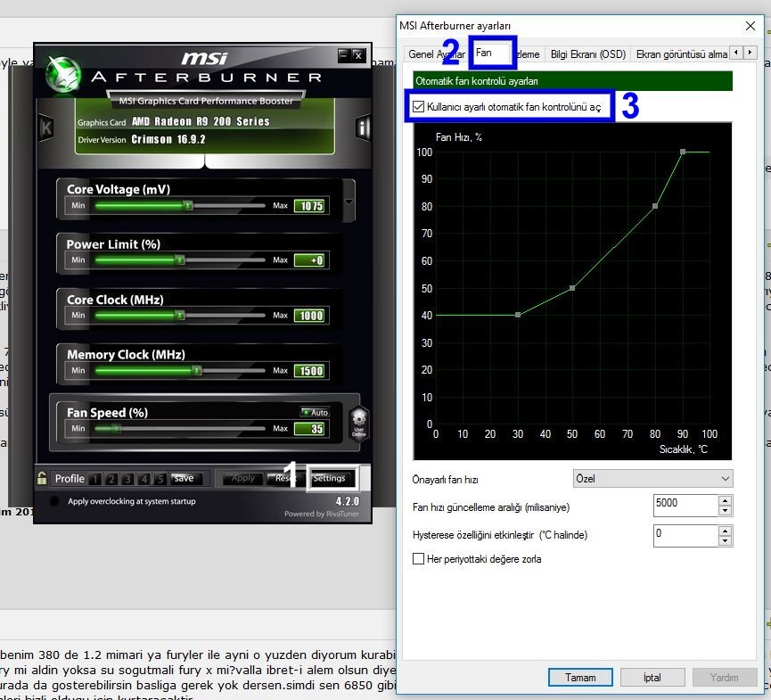Select the fan curve point at 50°C
Screen dimensions: 771x700
click(x=572, y=288)
